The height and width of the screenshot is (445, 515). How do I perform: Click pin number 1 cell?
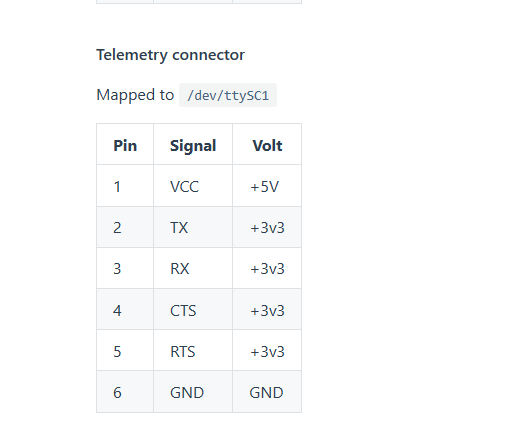(125, 186)
